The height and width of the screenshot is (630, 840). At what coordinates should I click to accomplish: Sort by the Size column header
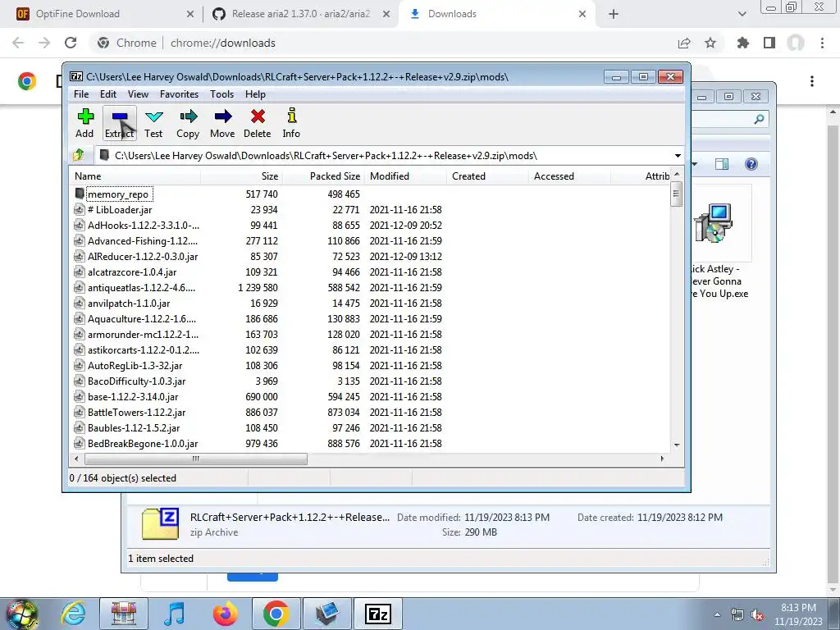(x=242, y=176)
